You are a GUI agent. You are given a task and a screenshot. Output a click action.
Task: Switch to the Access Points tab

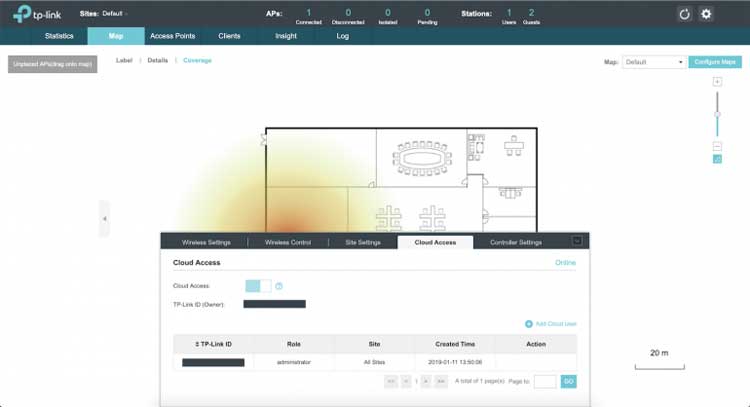(x=172, y=36)
